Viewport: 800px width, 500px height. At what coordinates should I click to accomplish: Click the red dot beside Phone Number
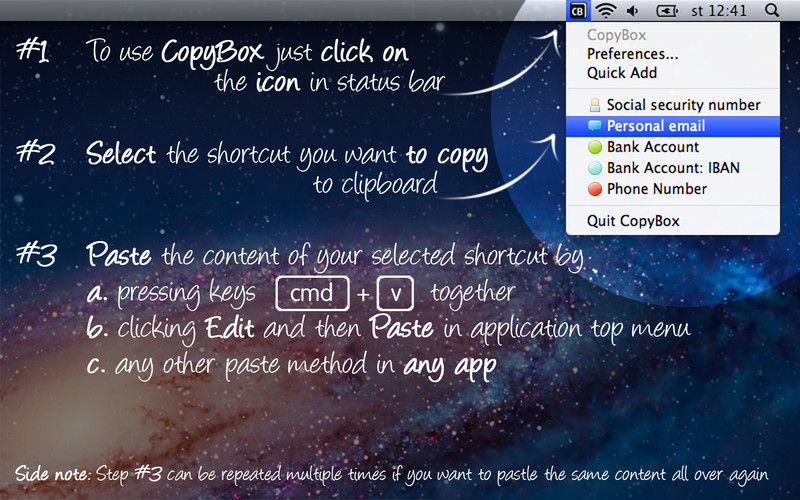(x=595, y=189)
